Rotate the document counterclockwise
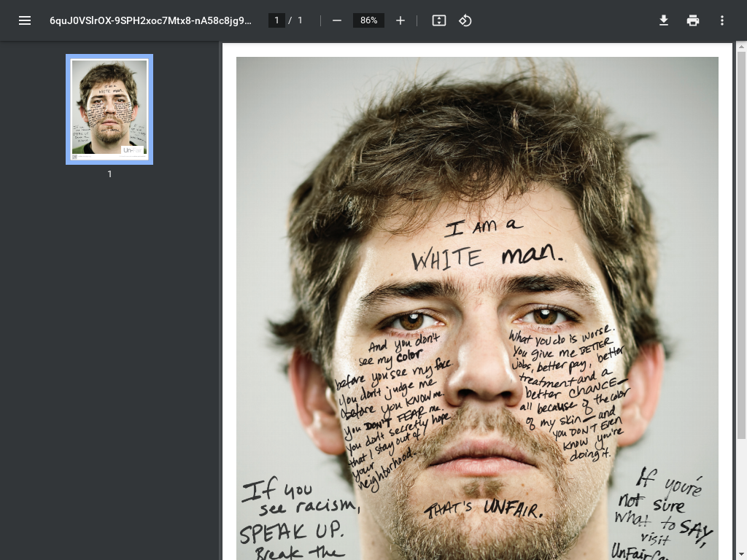Image resolution: width=747 pixels, height=560 pixels. 465,20
